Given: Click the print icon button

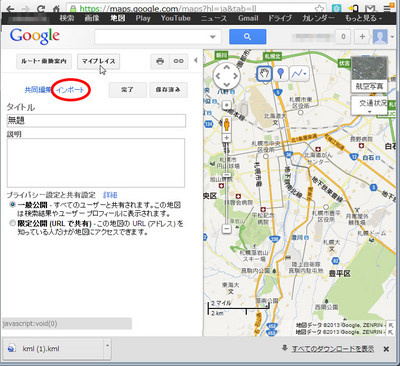Looking at the screenshot, I should [160, 61].
